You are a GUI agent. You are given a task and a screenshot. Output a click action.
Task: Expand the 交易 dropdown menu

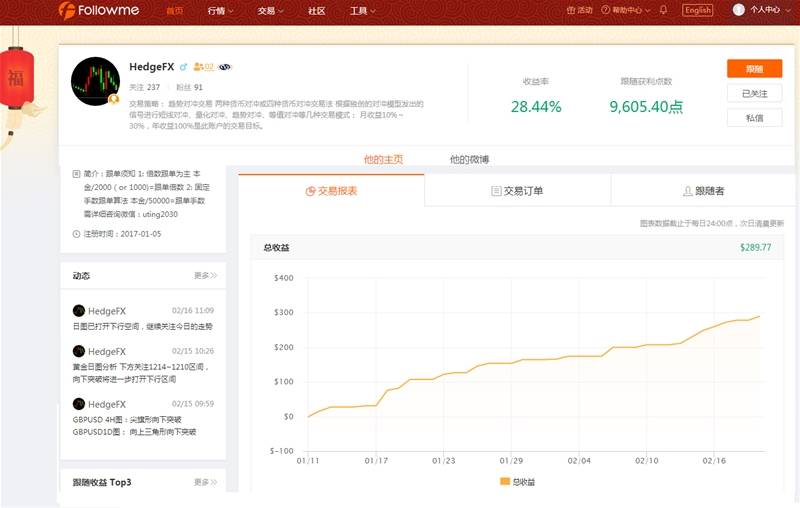click(270, 10)
